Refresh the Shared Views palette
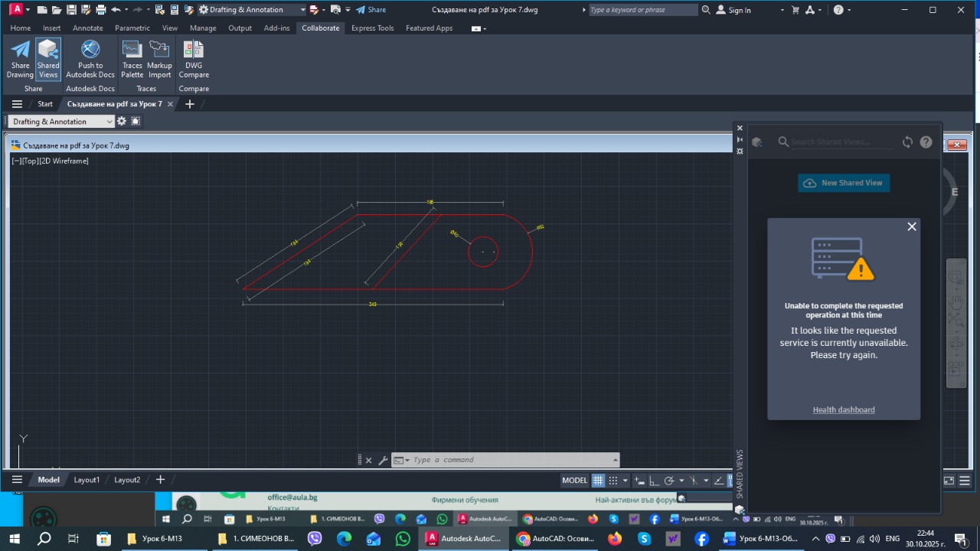 (x=907, y=142)
